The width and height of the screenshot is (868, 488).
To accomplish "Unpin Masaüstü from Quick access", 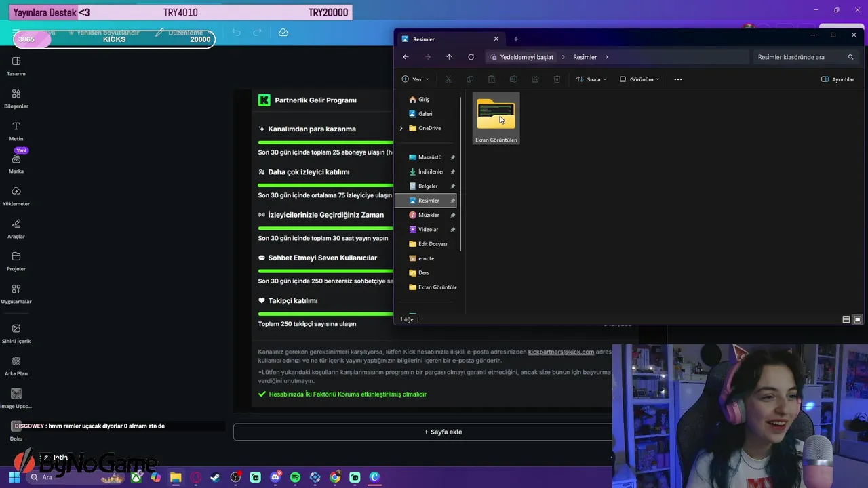I will tap(452, 157).
